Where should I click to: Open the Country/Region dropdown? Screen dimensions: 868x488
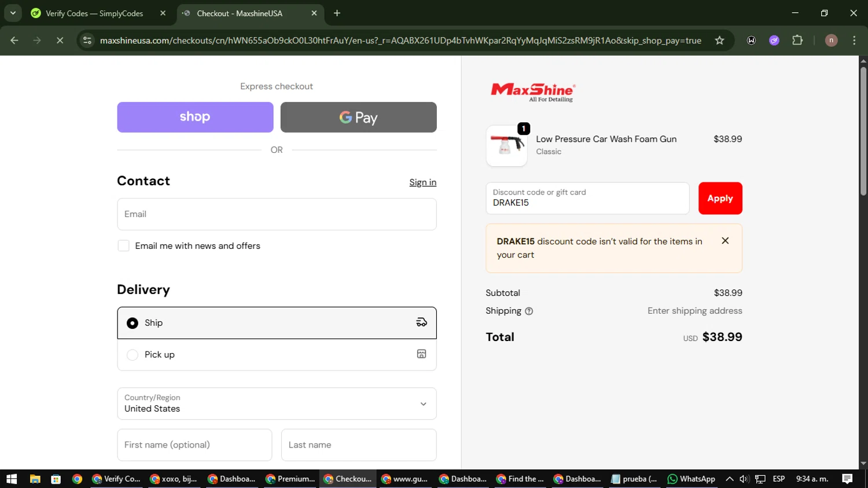(277, 403)
